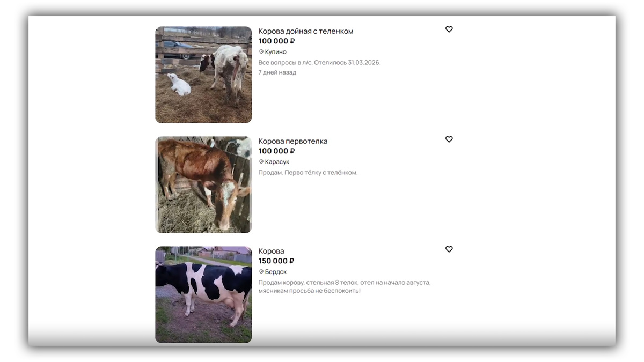Favorite the "Корова дойная с теленком" listing heart
This screenshot has width=644, height=362.
coord(449,29)
